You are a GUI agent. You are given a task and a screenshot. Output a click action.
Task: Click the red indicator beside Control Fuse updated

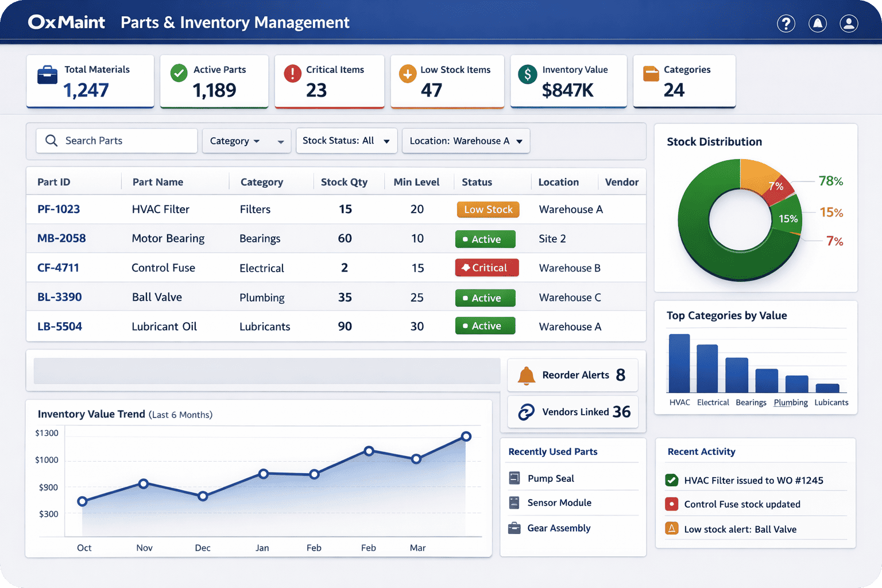coord(671,504)
